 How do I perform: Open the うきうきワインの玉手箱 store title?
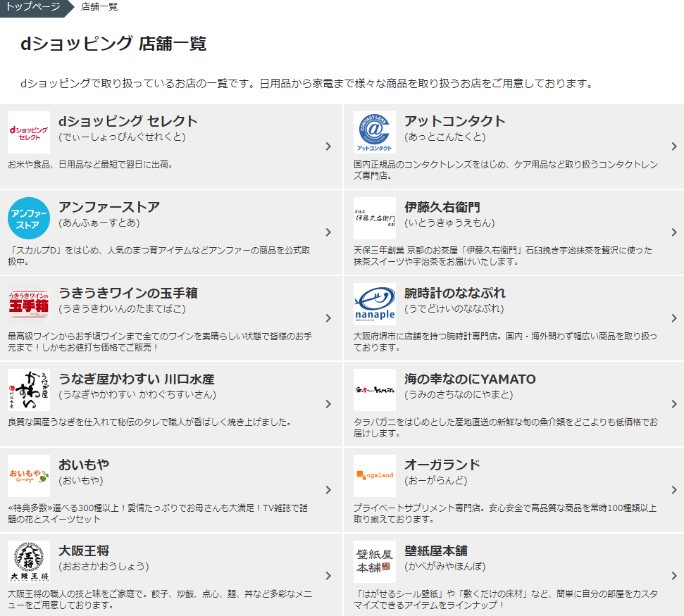click(128, 293)
